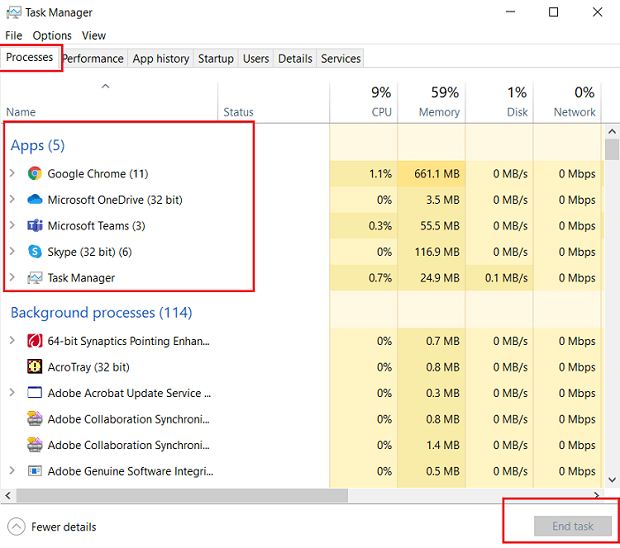
Task: Click the End task button
Action: 573,526
